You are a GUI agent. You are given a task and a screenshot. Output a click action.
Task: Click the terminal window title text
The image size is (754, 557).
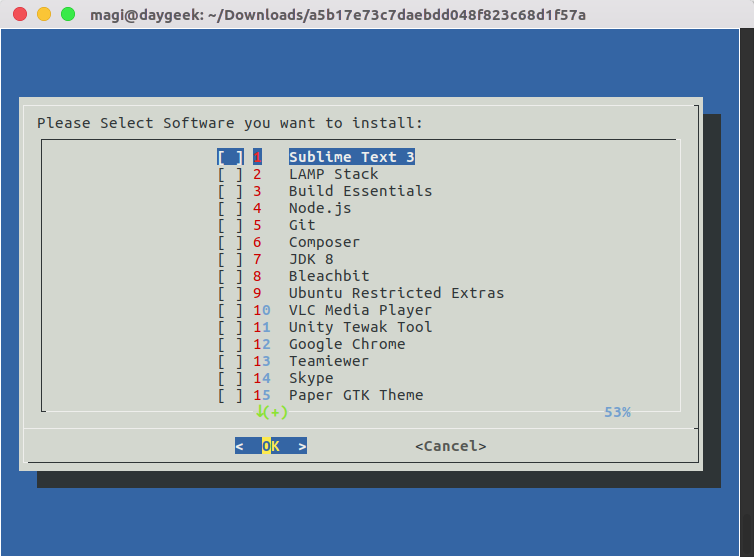point(338,15)
